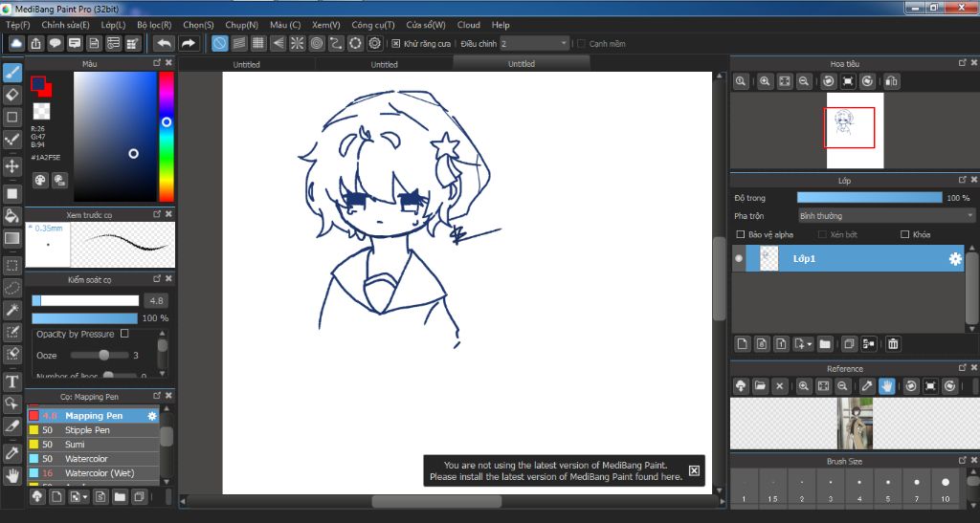The width and height of the screenshot is (980, 523).
Task: Click the cloud save icon in toolbar
Action: [16, 43]
